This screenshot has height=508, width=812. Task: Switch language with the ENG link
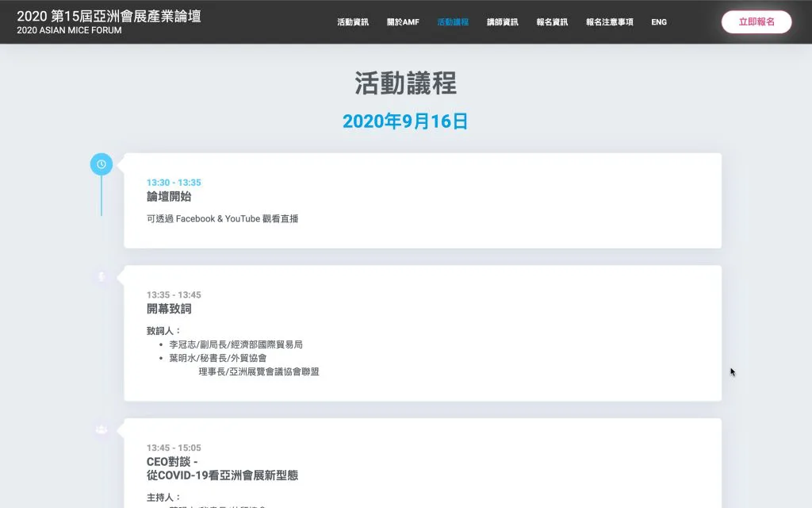coord(659,22)
